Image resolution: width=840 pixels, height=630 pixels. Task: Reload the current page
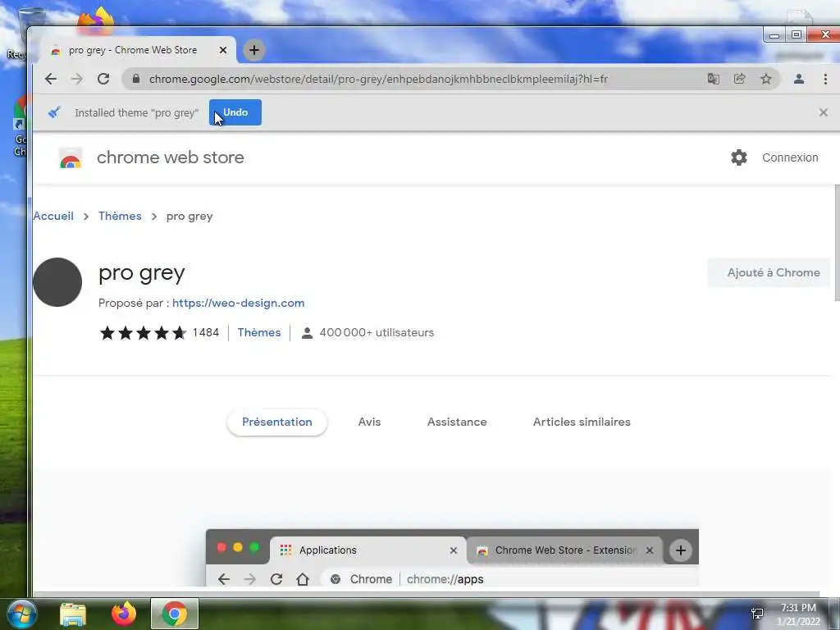[103, 80]
